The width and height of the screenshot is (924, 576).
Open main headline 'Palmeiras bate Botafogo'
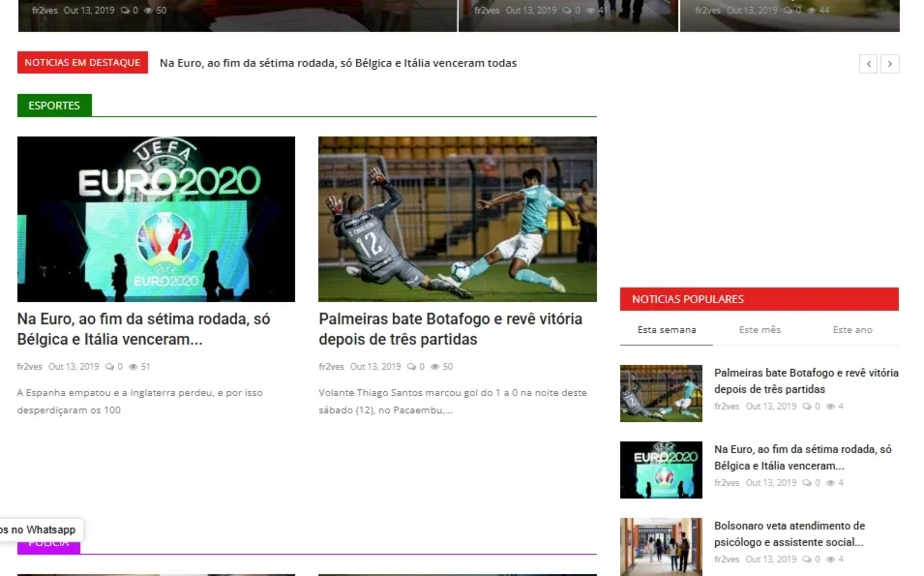pos(450,329)
